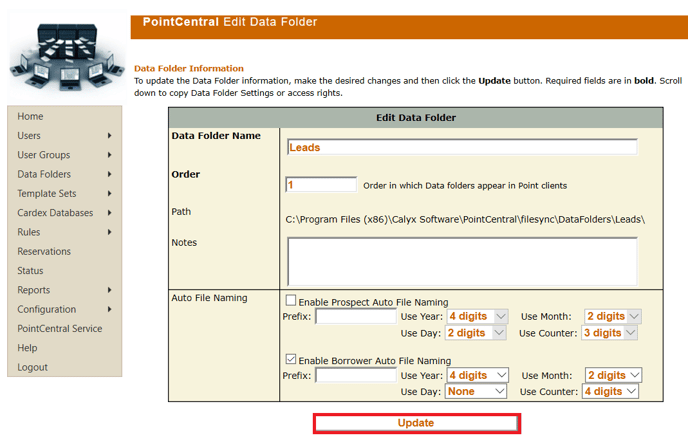Expand the Reports submenu arrow

click(109, 290)
